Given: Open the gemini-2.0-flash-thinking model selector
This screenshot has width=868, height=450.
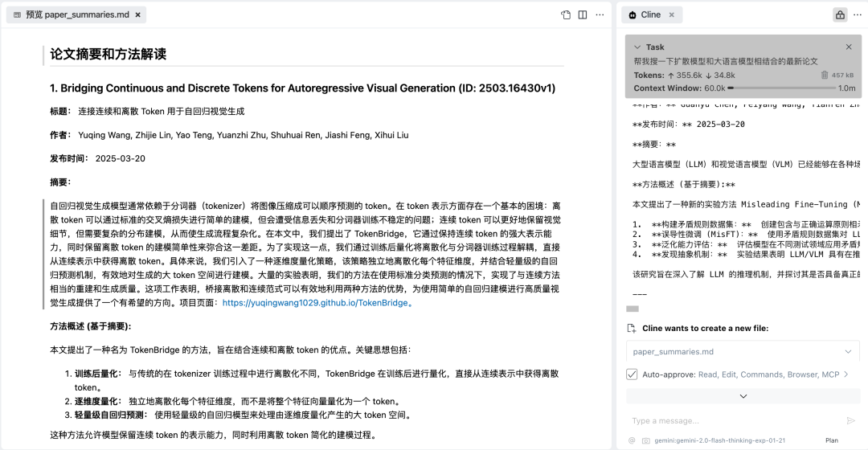Looking at the screenshot, I should pos(719,440).
